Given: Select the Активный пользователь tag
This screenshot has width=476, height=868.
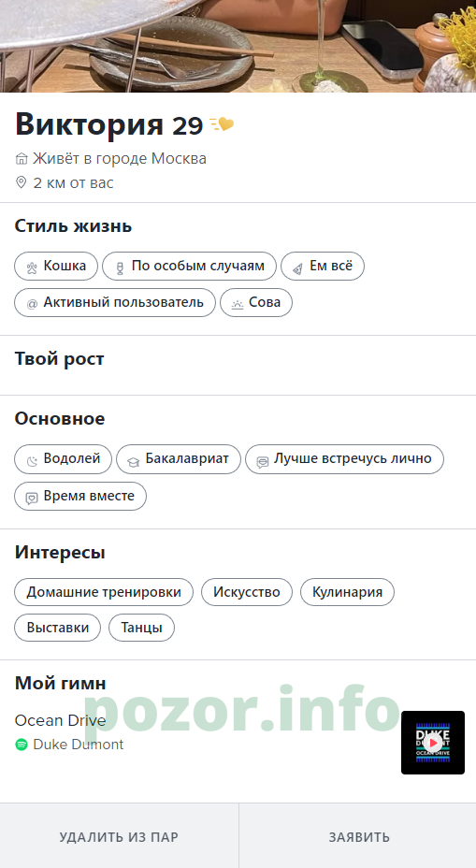Looking at the screenshot, I should point(115,302).
